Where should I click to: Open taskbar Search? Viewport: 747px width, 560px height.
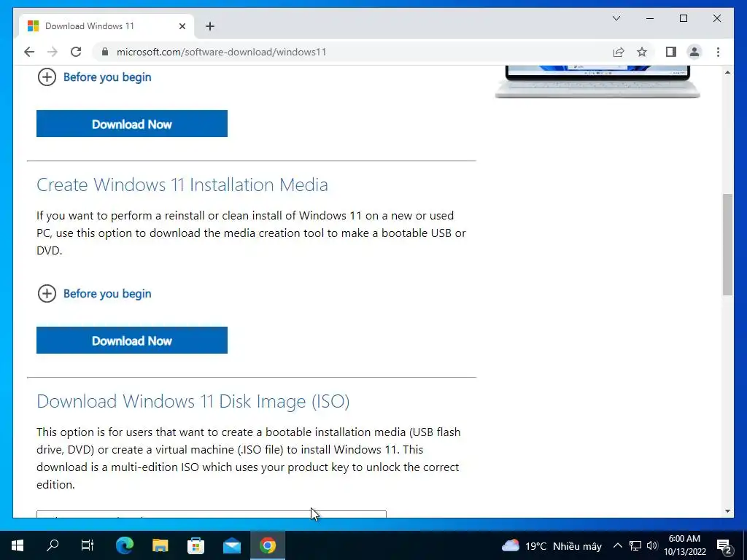[53, 545]
